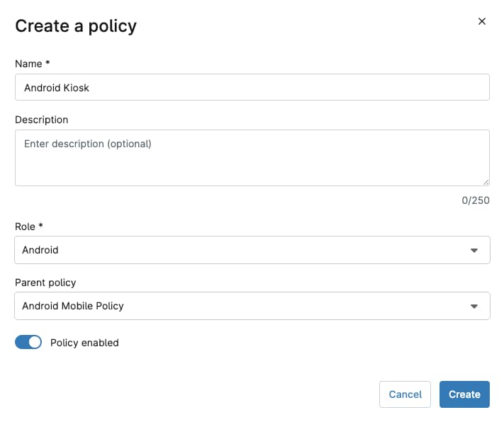Focus the Description text area
The height and width of the screenshot is (422, 504).
coord(252,158)
